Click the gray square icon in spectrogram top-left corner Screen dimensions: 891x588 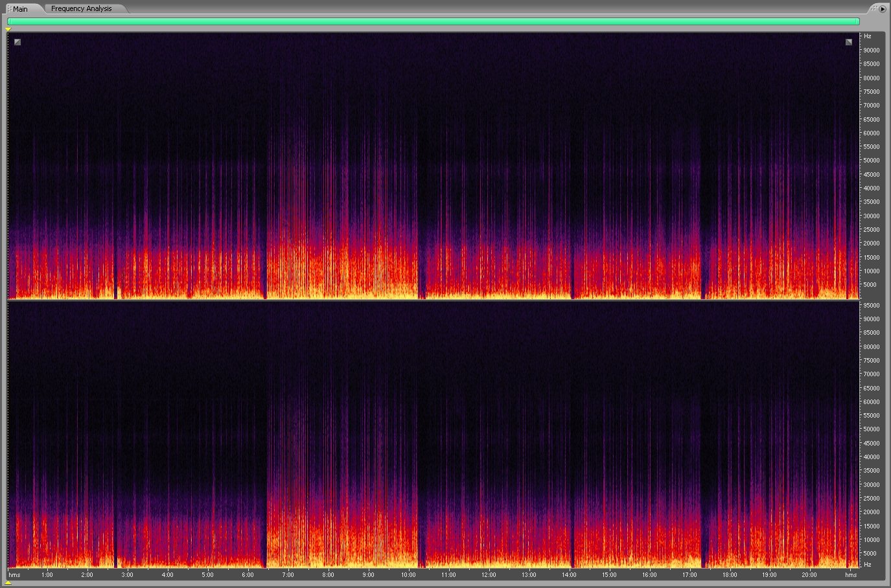[17, 42]
